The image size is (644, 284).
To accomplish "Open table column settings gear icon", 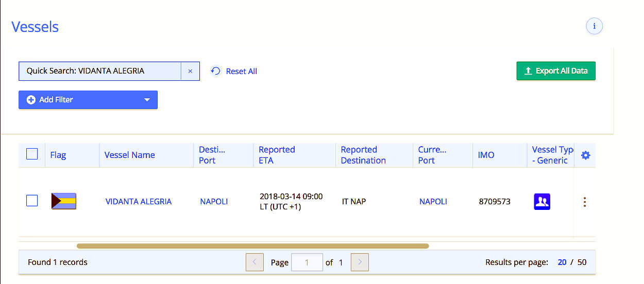I will pyautogui.click(x=585, y=155).
